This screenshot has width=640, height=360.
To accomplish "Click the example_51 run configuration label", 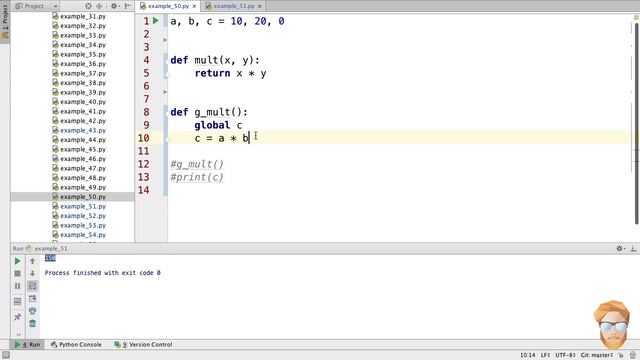I will [51, 248].
